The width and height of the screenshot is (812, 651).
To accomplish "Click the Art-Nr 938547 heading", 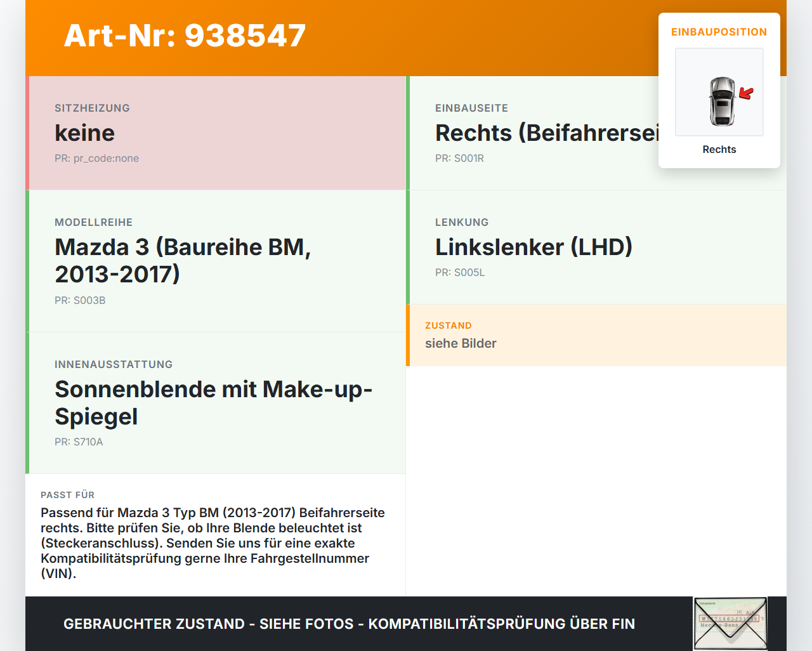I will (x=184, y=36).
